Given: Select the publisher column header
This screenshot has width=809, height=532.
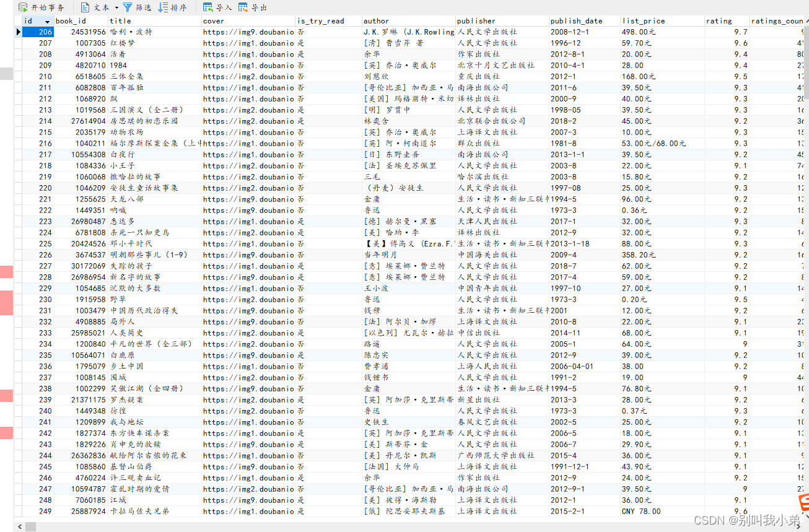Looking at the screenshot, I should (502, 21).
